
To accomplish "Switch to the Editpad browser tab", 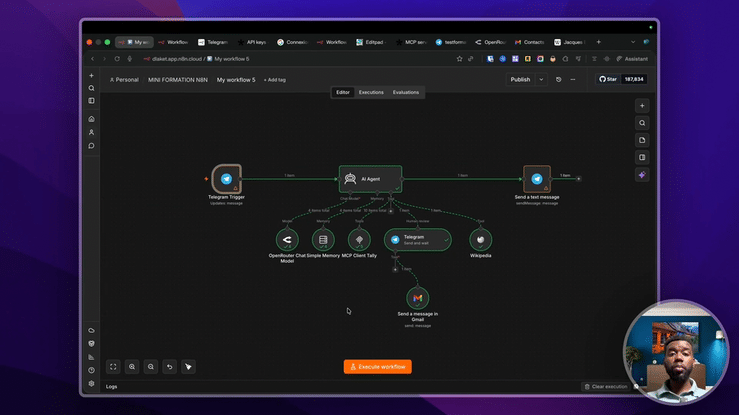I will pos(371,42).
